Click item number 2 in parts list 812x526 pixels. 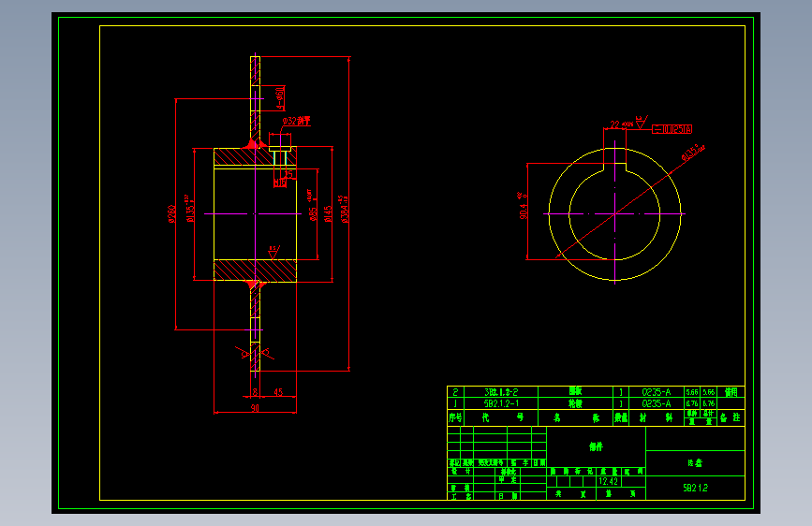point(455,392)
